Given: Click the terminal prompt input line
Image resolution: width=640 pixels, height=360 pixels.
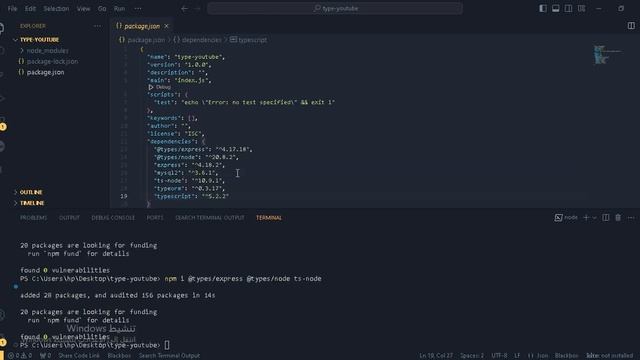Looking at the screenshot, I should [94, 345].
